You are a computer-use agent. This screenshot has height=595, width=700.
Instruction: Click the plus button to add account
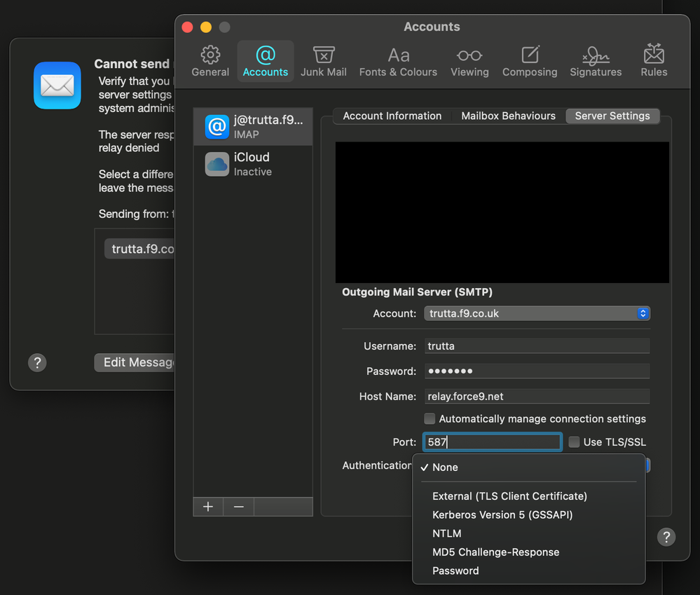208,507
